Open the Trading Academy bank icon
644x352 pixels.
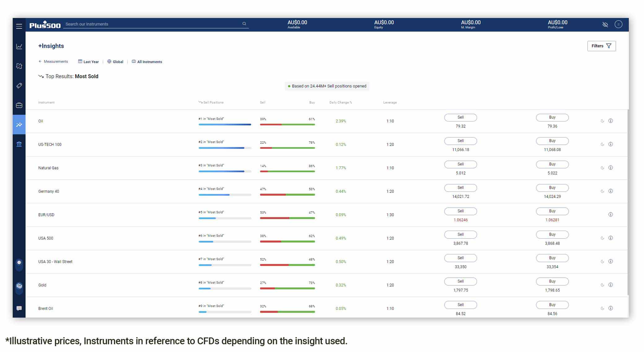click(x=19, y=144)
